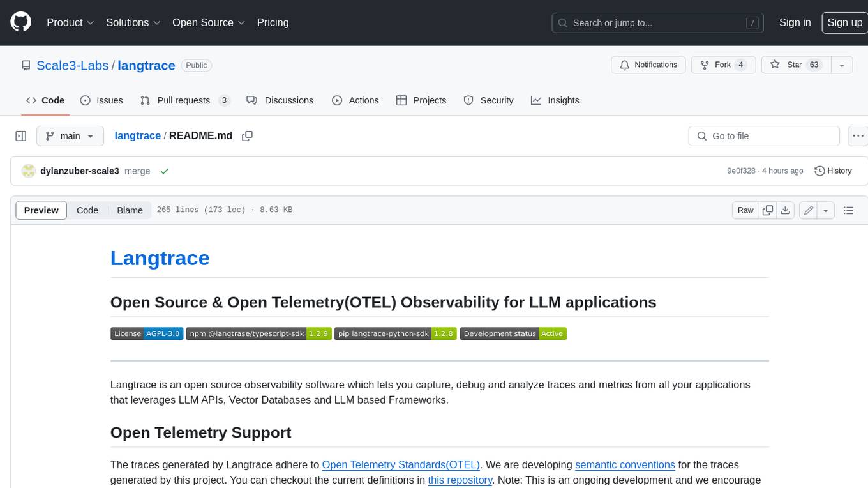The image size is (868, 488).
Task: Click the Go to file search box
Action: tap(764, 136)
